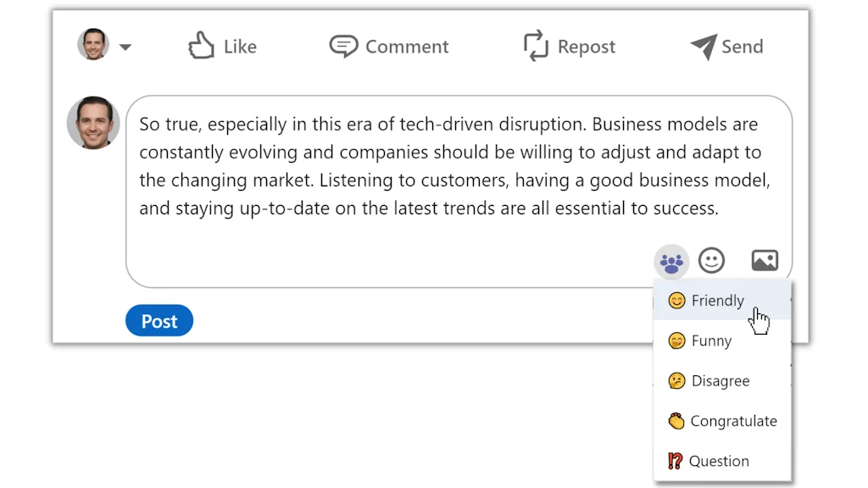Open the emoji picker icon
This screenshot has height=488, width=868.
pyautogui.click(x=711, y=260)
